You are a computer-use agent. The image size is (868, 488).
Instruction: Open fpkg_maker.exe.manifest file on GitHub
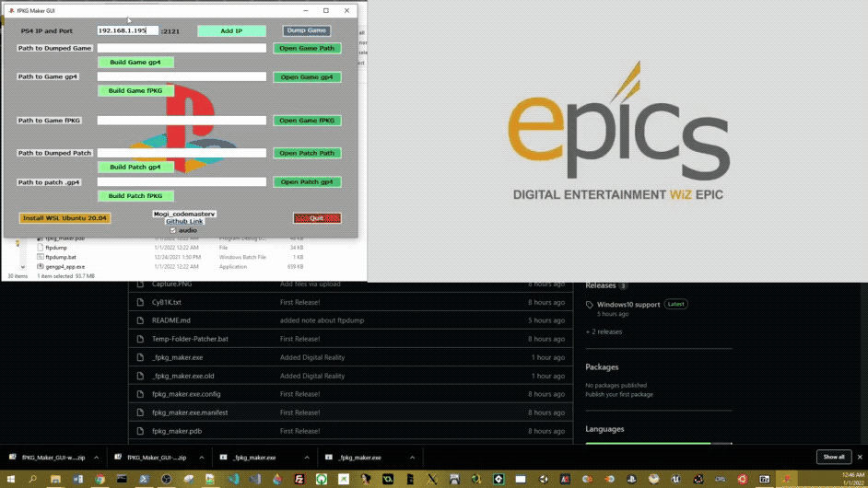point(190,412)
